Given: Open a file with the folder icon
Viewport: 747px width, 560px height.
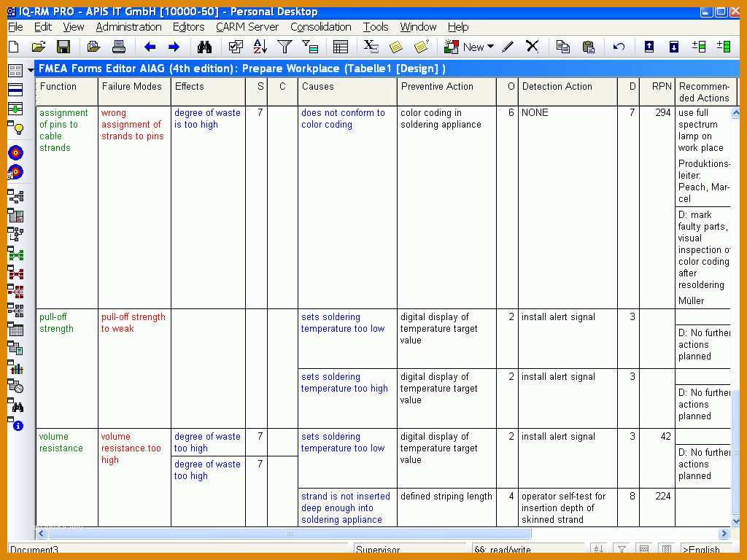Looking at the screenshot, I should pos(39,47).
